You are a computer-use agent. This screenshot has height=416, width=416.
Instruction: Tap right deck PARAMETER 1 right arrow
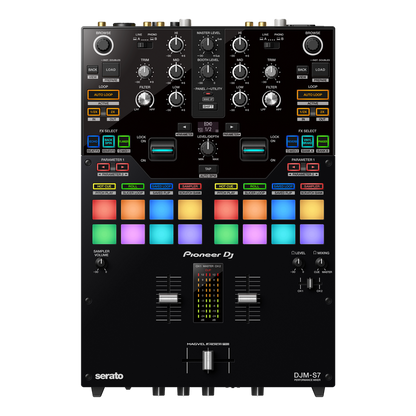click(313, 167)
